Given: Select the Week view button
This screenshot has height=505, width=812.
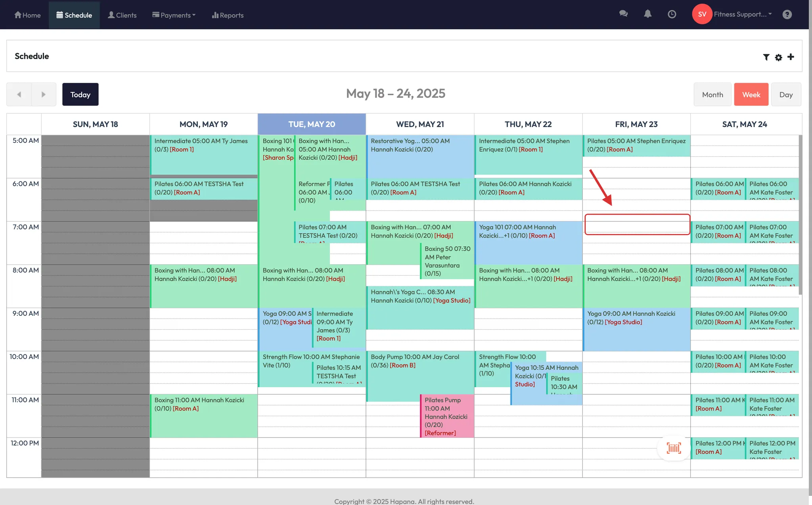Looking at the screenshot, I should pyautogui.click(x=751, y=94).
